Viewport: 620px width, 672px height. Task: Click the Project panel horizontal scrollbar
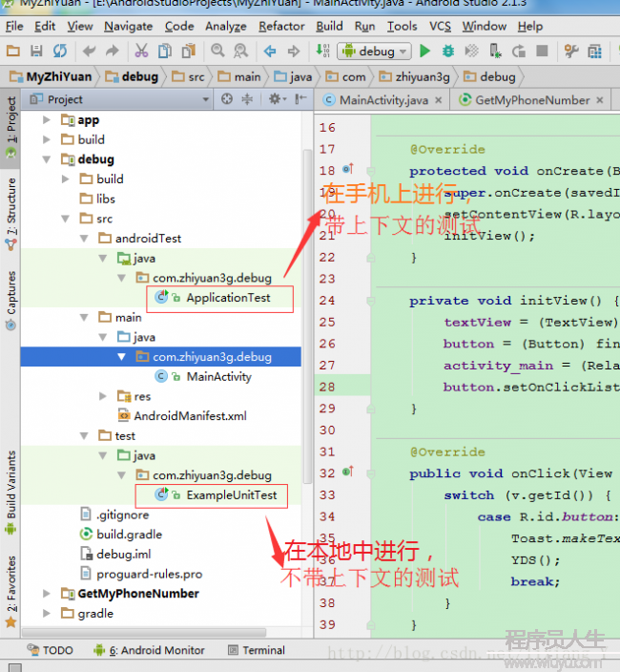click(144, 633)
